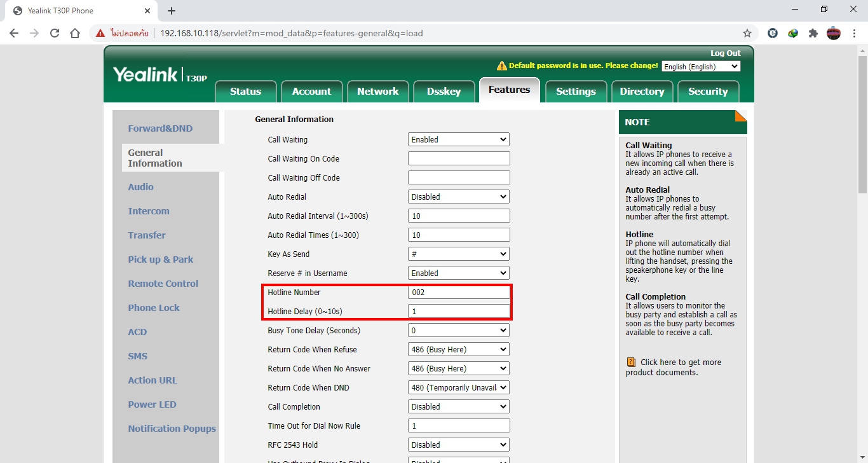Click the browser reload icon
Screen dimensions: 868x463
(55, 33)
